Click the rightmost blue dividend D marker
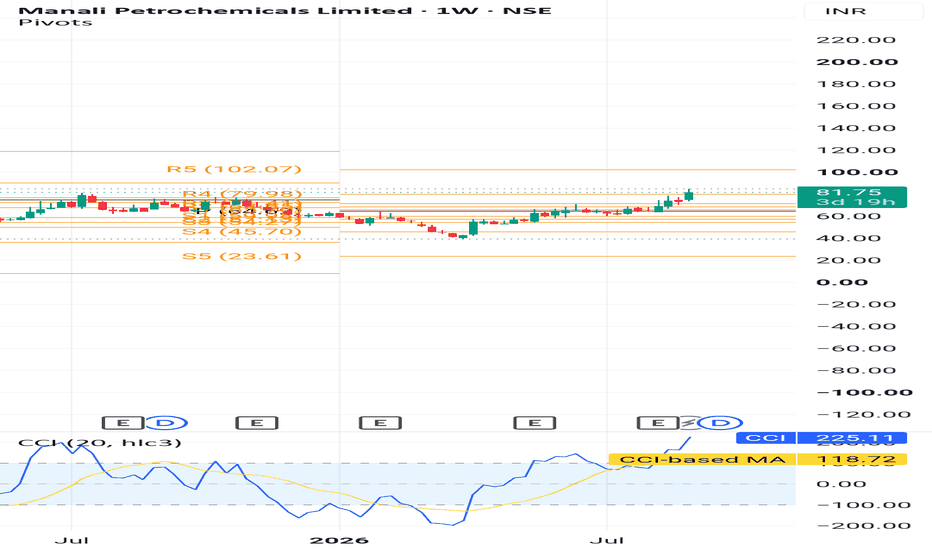 coord(720,423)
